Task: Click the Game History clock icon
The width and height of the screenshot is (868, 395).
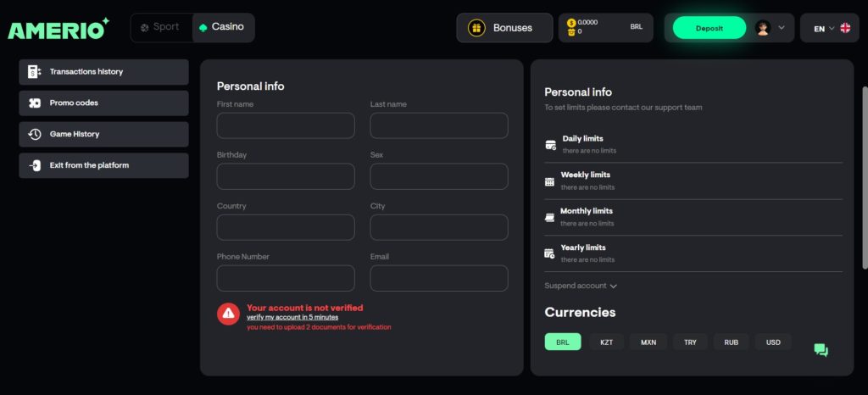Action: [34, 134]
